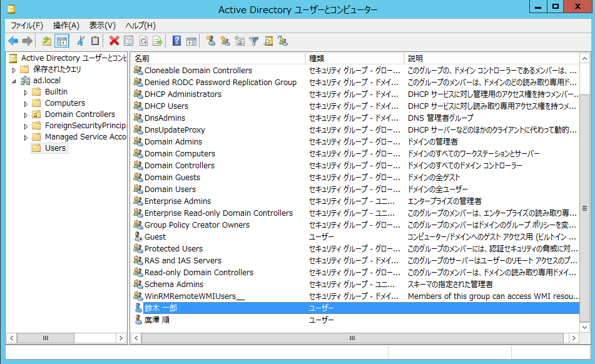The height and width of the screenshot is (364, 595).
Task: Select Group Policy Creator Owners in the list
Action: click(x=197, y=225)
